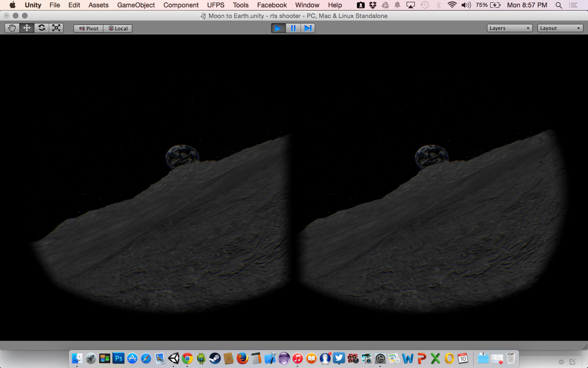The height and width of the screenshot is (368, 588).
Task: Open iTunes from the Dock
Action: point(298,359)
